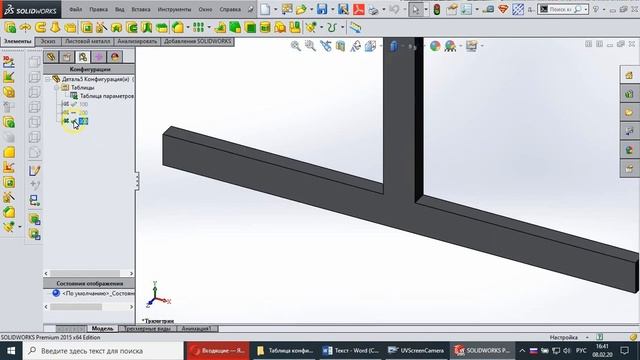Switch to Текст - Word taskbar window
Image resolution: width=640 pixels, height=360 pixels.
(351, 351)
